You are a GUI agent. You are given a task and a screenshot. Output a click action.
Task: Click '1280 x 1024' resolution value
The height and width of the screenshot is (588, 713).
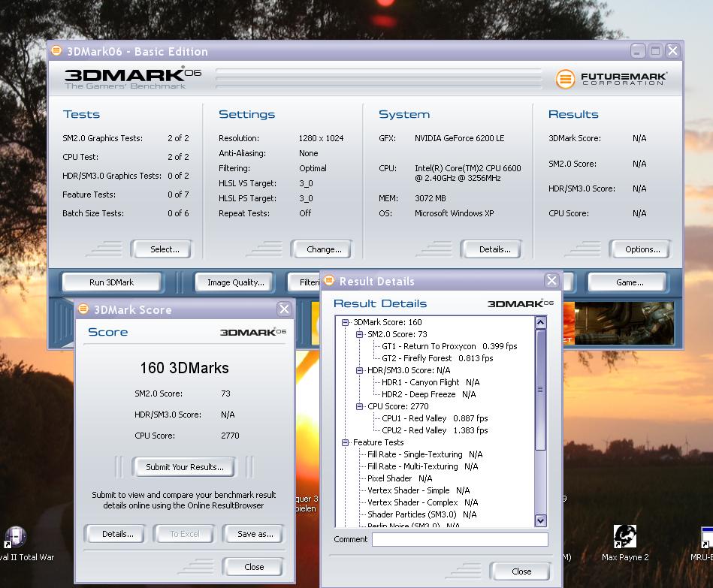coord(321,138)
